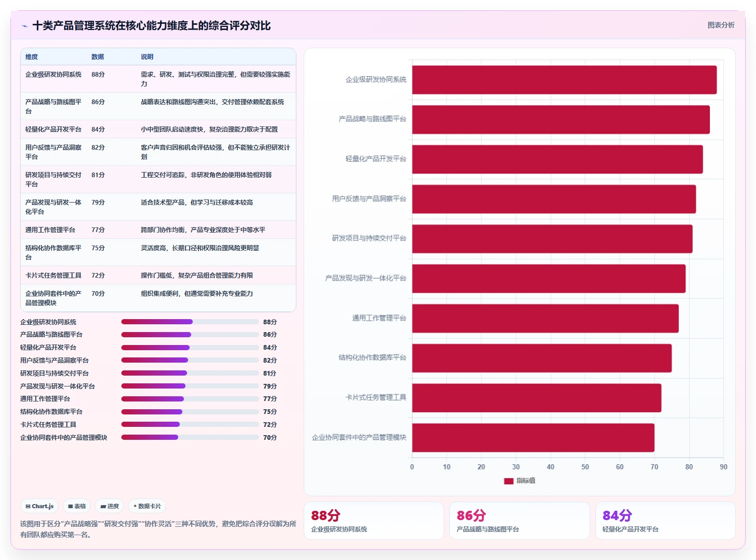The image size is (756, 560).
Task: Open the 图表分析 label in the header
Action: pyautogui.click(x=721, y=25)
